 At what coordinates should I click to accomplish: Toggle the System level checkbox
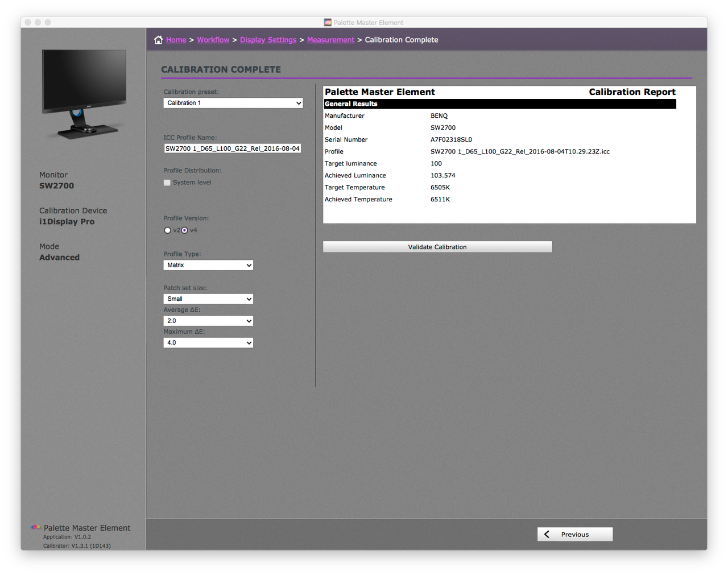tap(167, 183)
